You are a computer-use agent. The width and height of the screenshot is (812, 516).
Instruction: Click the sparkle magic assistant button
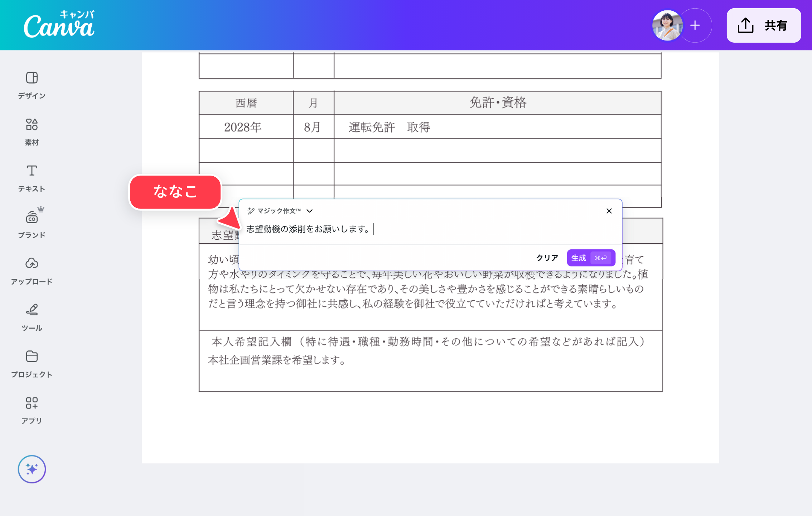tap(32, 469)
